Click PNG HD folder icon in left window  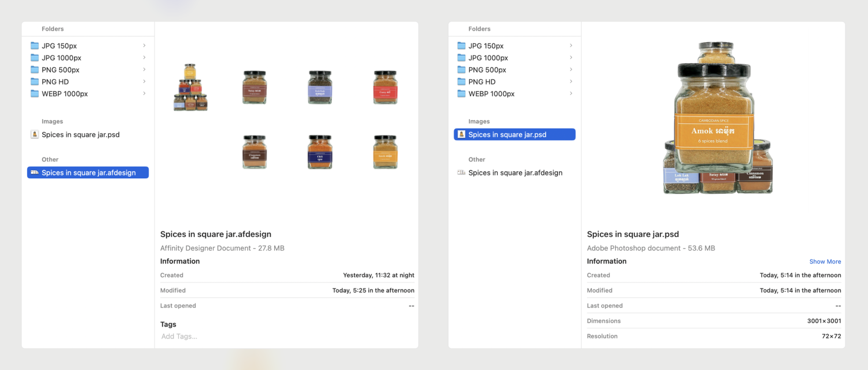coord(35,82)
